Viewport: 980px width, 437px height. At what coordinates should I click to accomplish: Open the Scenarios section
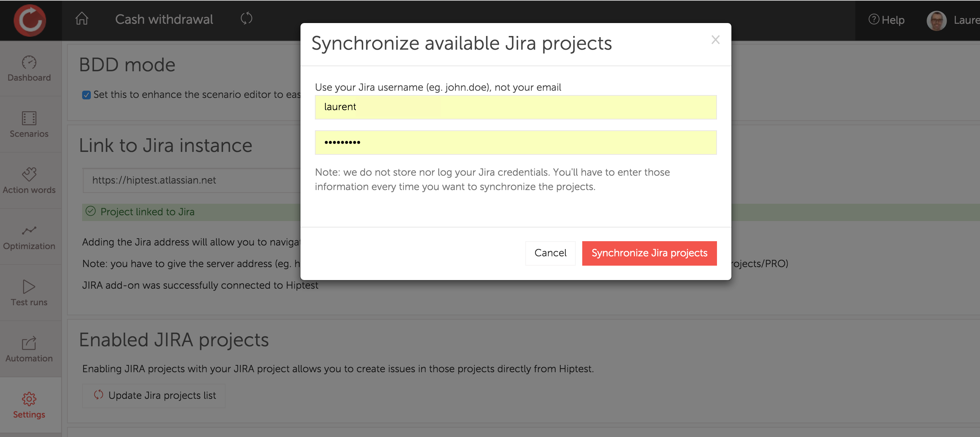coord(29,125)
